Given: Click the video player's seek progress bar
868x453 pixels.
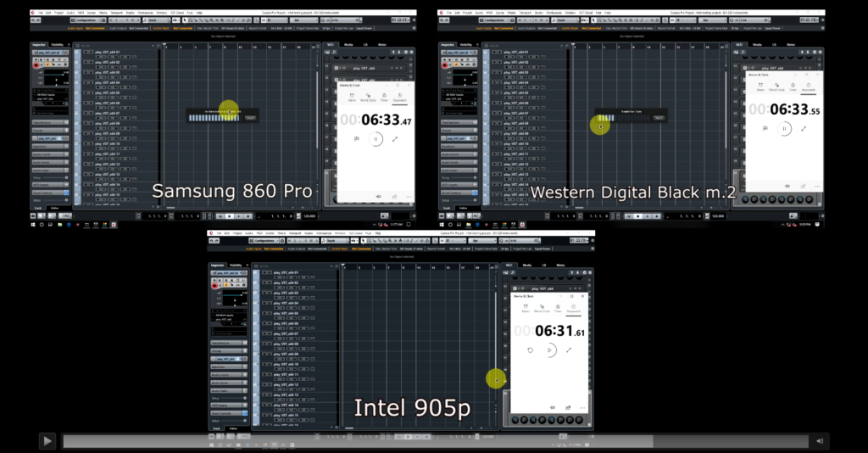Looking at the screenshot, I should point(435,441).
